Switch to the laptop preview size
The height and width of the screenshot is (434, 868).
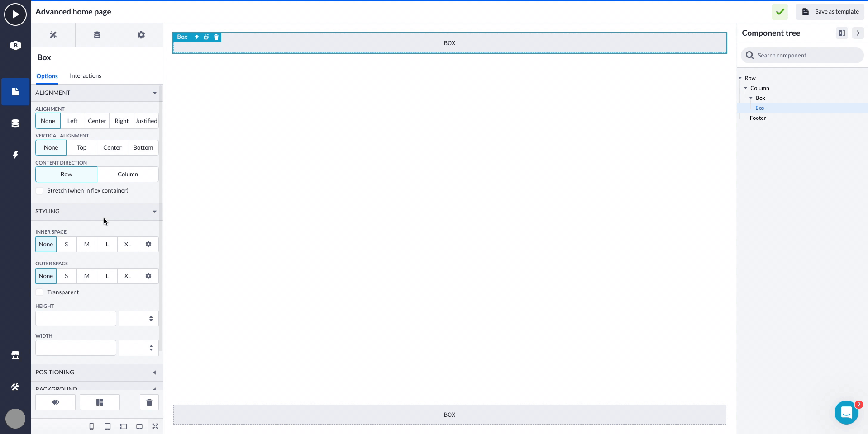click(x=139, y=426)
